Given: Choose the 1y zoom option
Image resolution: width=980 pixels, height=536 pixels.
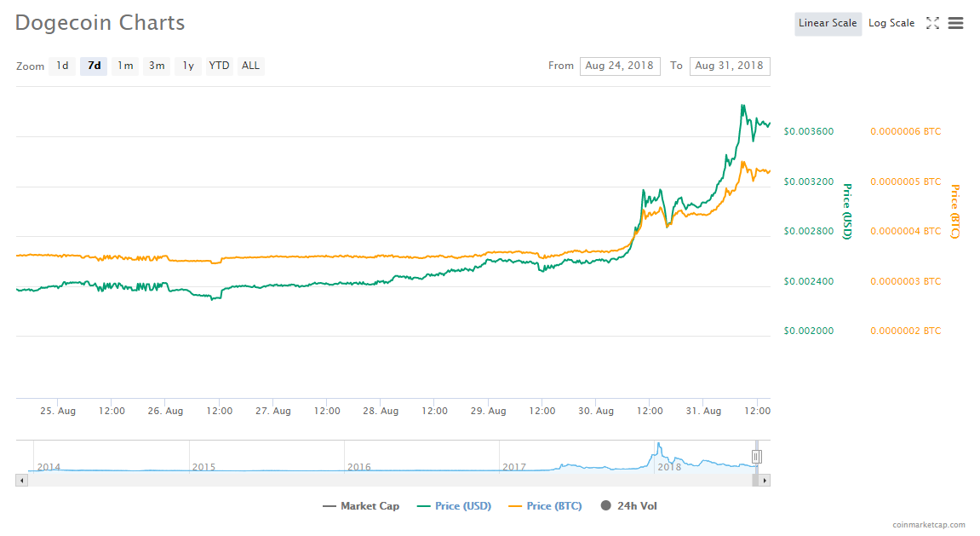Looking at the screenshot, I should pos(188,66).
